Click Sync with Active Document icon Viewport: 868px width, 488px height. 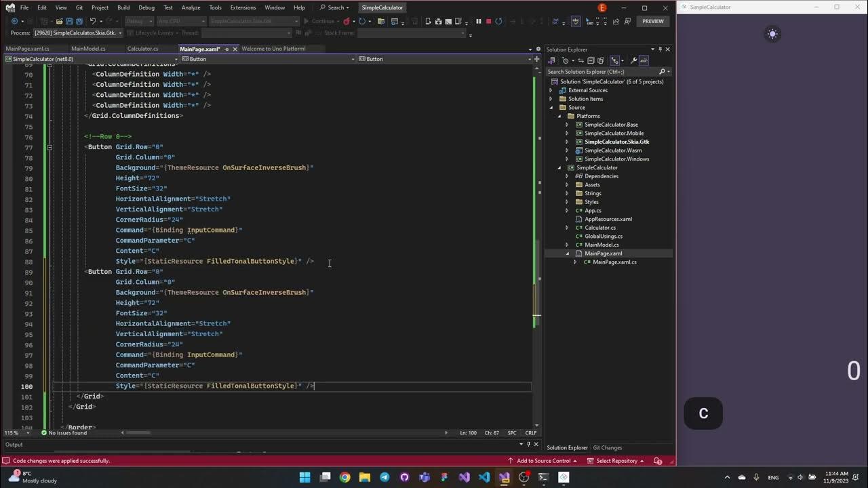(x=580, y=60)
